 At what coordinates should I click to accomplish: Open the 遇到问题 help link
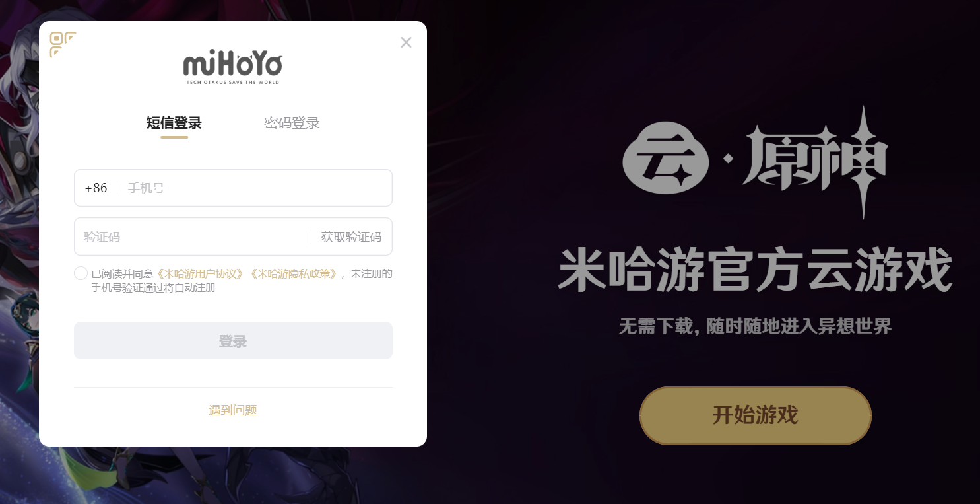coord(233,410)
